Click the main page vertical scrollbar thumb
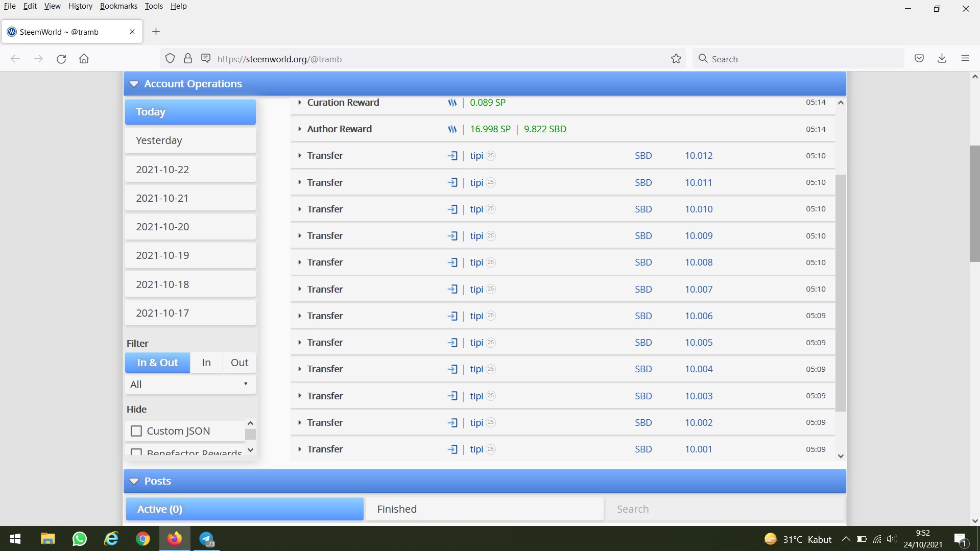Screen dimensions: 980x551 pyautogui.click(x=974, y=204)
